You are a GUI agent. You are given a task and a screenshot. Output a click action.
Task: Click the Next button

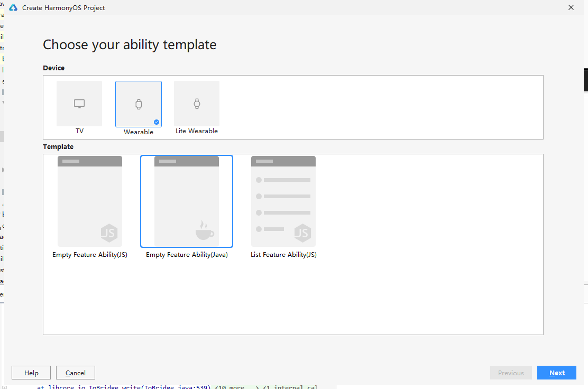(x=556, y=373)
